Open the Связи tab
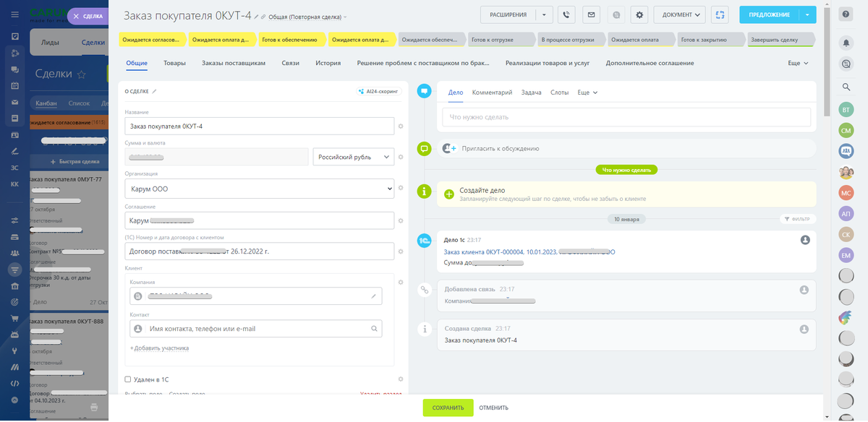868x422 pixels. (290, 63)
